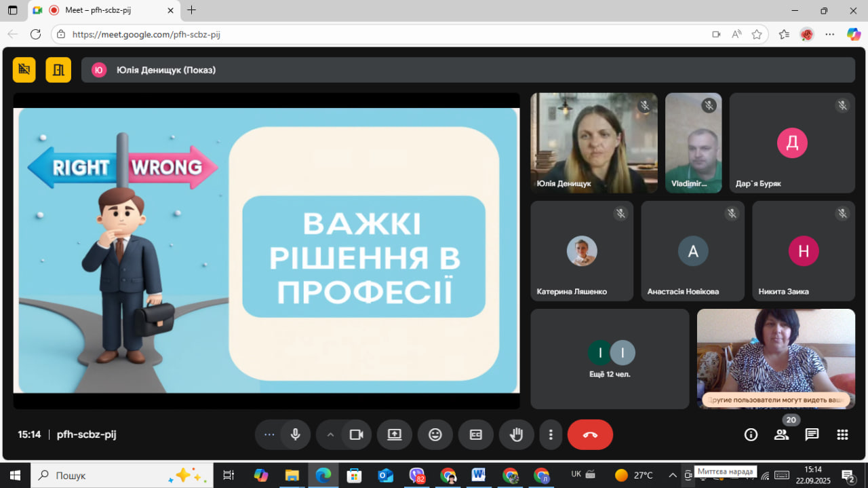Turn on closed captions

[476, 434]
